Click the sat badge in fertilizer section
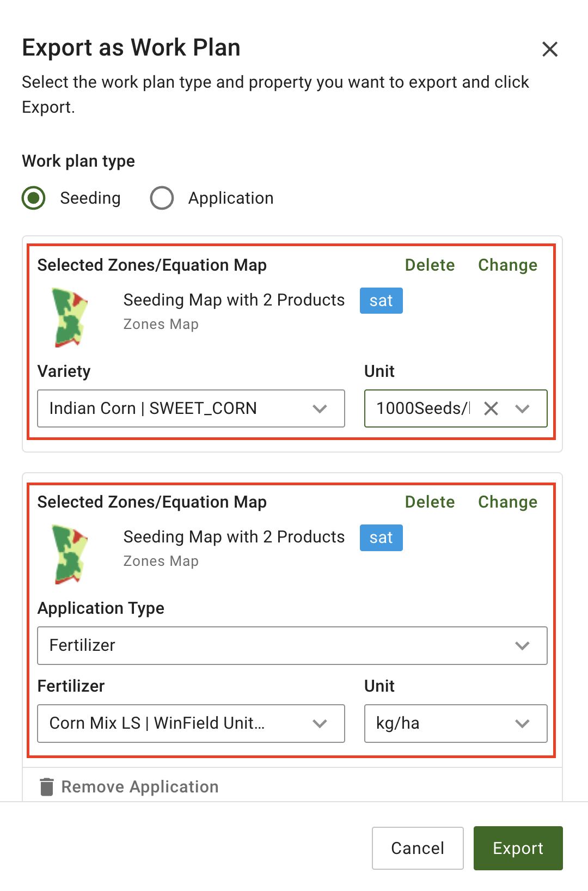588x891 pixels. click(381, 538)
